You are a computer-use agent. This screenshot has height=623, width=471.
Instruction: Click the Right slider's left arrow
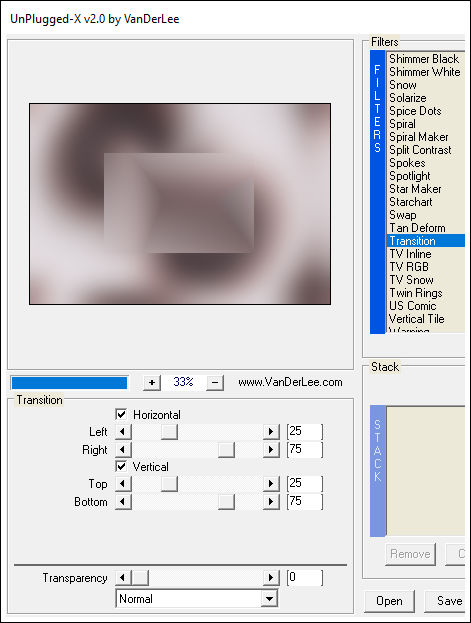click(123, 450)
